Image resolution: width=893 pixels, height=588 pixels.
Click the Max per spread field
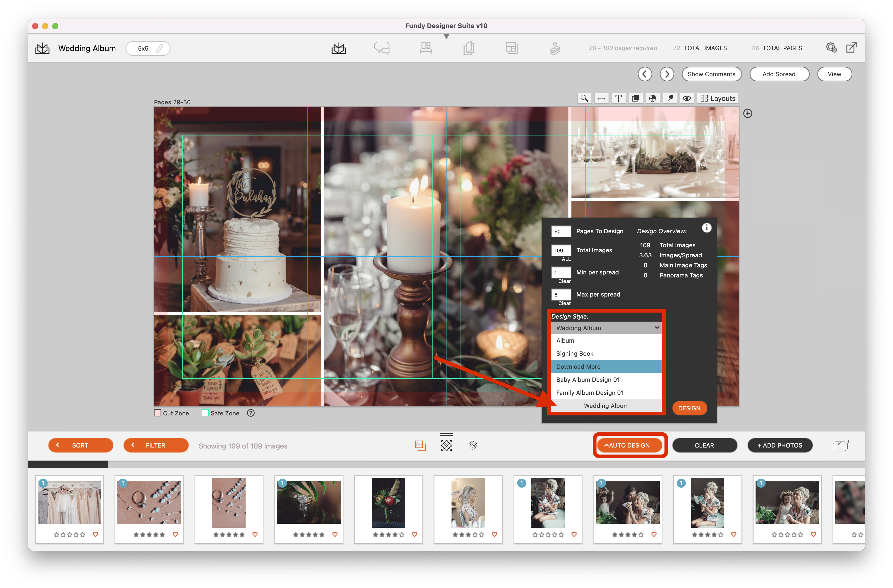tap(561, 294)
